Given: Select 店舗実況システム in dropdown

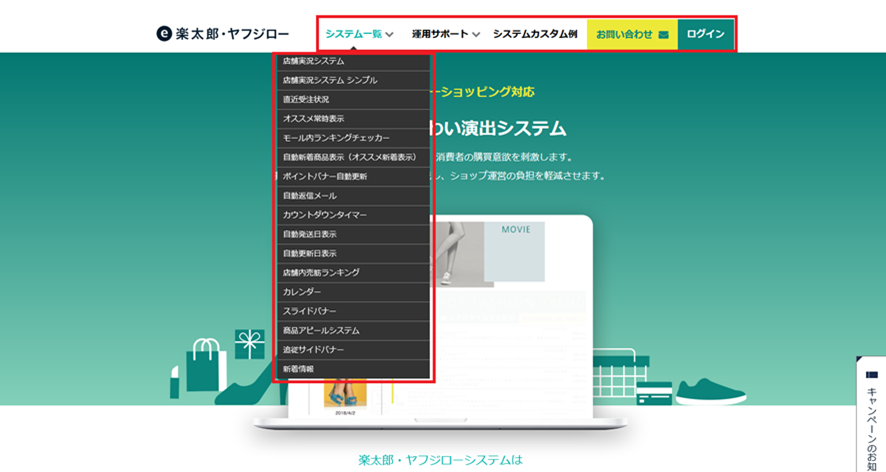Looking at the screenshot, I should click(x=353, y=61).
